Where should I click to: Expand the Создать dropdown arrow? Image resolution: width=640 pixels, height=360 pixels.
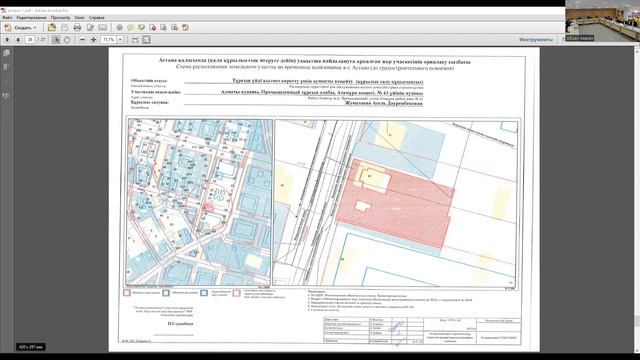(x=35, y=28)
